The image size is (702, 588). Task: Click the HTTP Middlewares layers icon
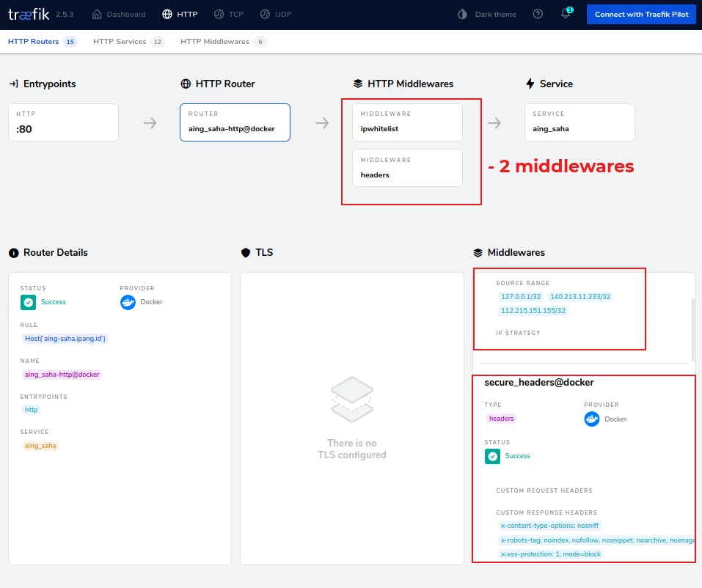click(358, 84)
